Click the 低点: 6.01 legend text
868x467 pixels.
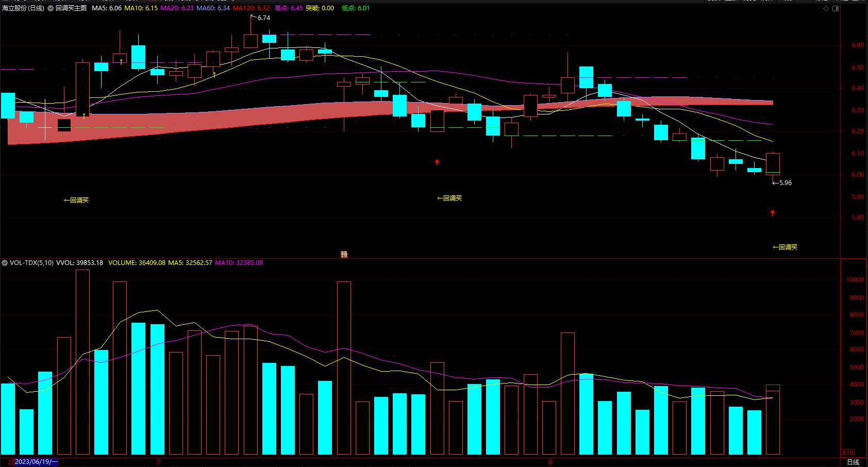(356, 8)
